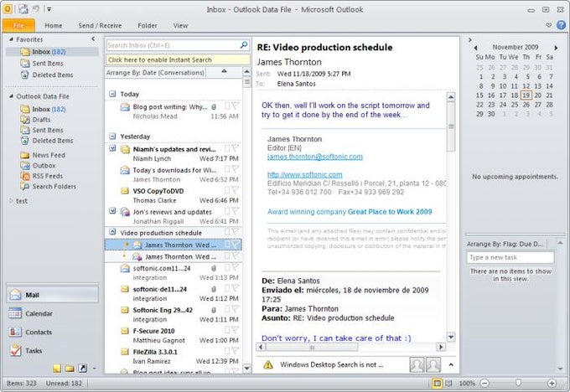Expand the test folder group

pyautogui.click(x=11, y=200)
